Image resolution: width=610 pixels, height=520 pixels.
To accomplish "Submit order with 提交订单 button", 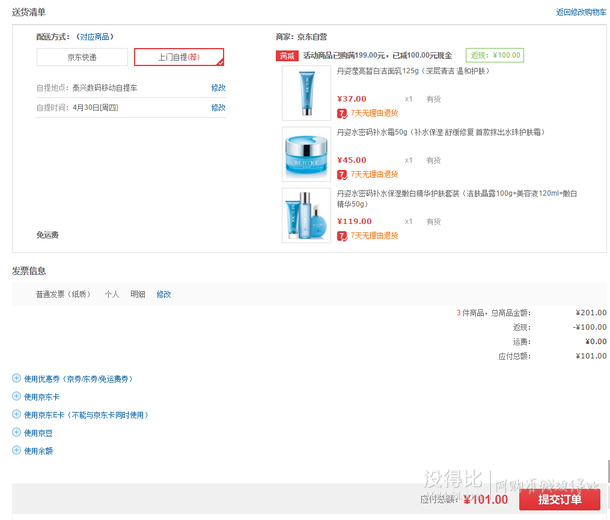I will coord(559,499).
